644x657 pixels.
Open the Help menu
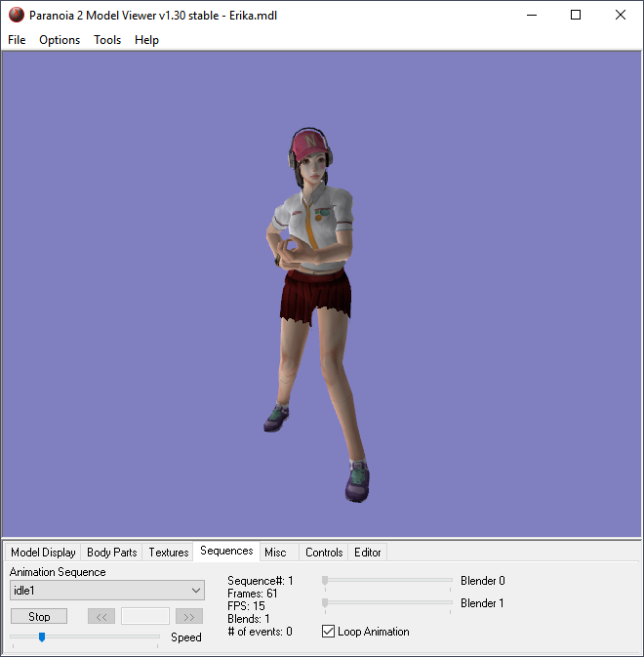(x=146, y=40)
